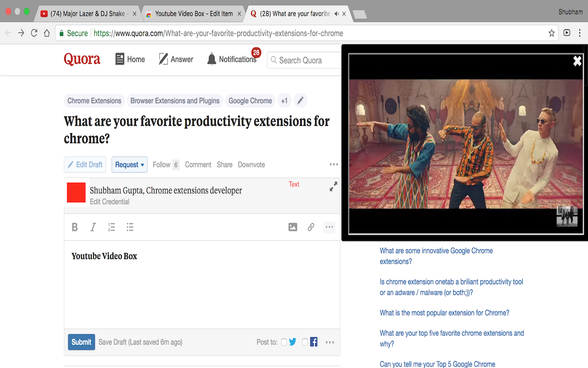Open 'most popular extension for Chrome' question

445,313
